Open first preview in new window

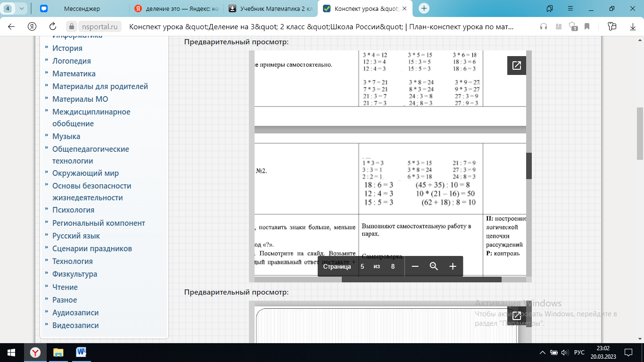[x=516, y=66]
